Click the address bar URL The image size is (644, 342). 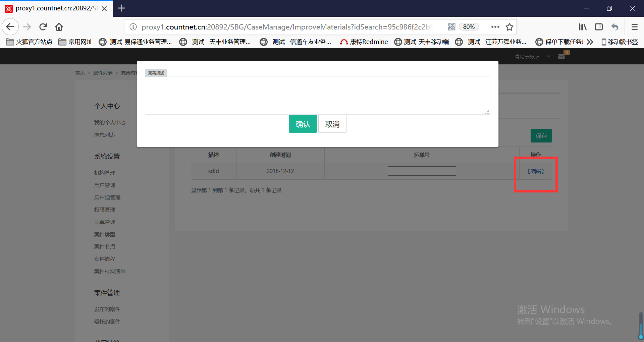[287, 27]
